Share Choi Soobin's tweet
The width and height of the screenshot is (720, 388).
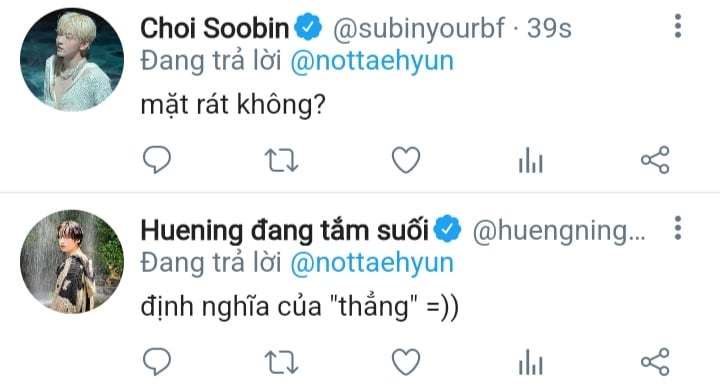[x=655, y=160]
